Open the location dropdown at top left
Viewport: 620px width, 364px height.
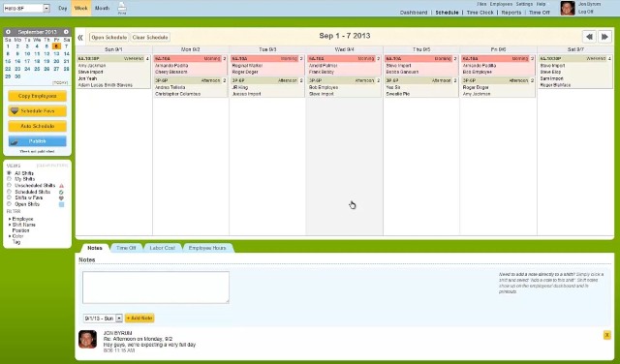pyautogui.click(x=26, y=8)
